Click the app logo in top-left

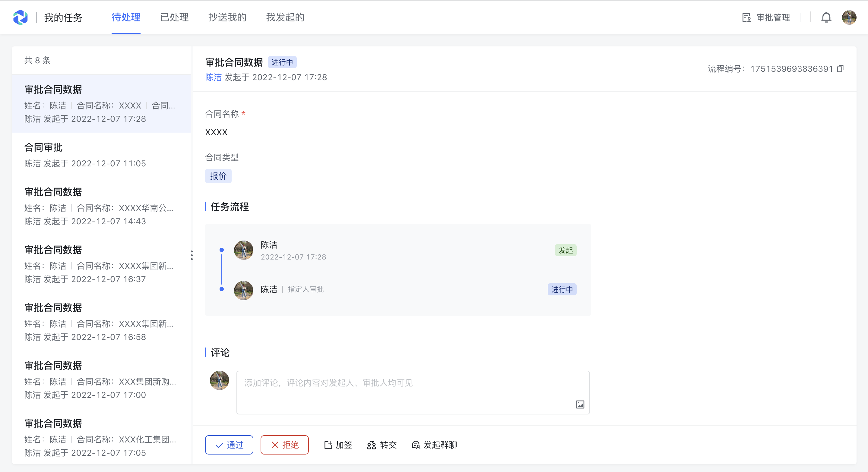coord(21,17)
